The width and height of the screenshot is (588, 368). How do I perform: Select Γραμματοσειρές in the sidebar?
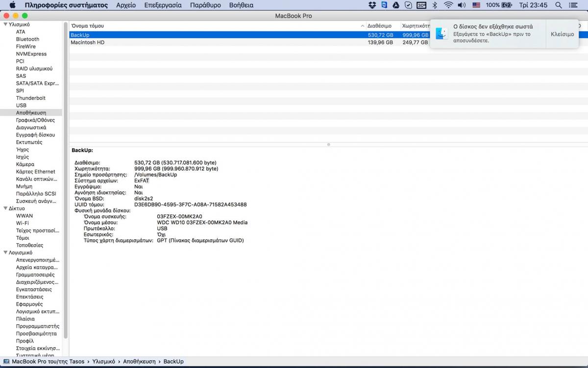pyautogui.click(x=35, y=274)
